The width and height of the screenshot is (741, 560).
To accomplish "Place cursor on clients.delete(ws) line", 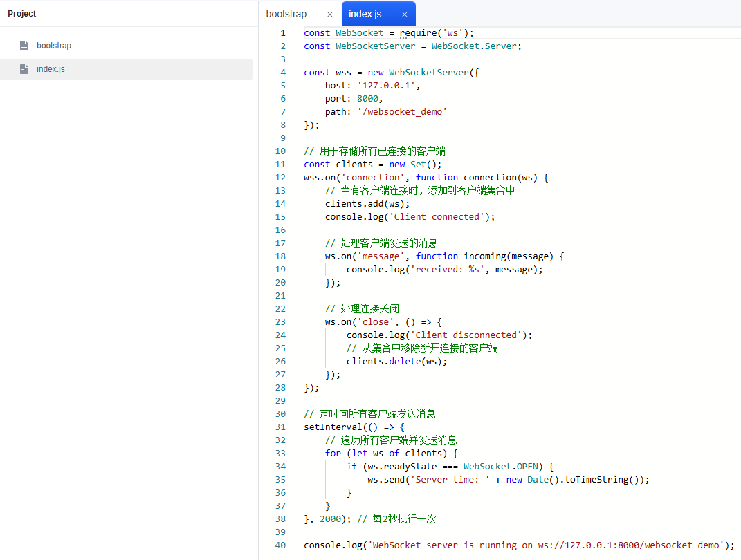I will point(396,362).
